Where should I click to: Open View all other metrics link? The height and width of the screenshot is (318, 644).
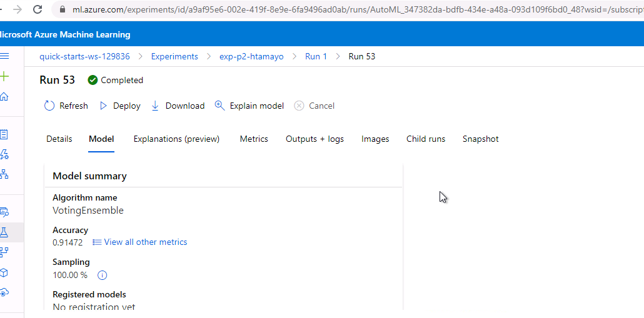point(140,242)
